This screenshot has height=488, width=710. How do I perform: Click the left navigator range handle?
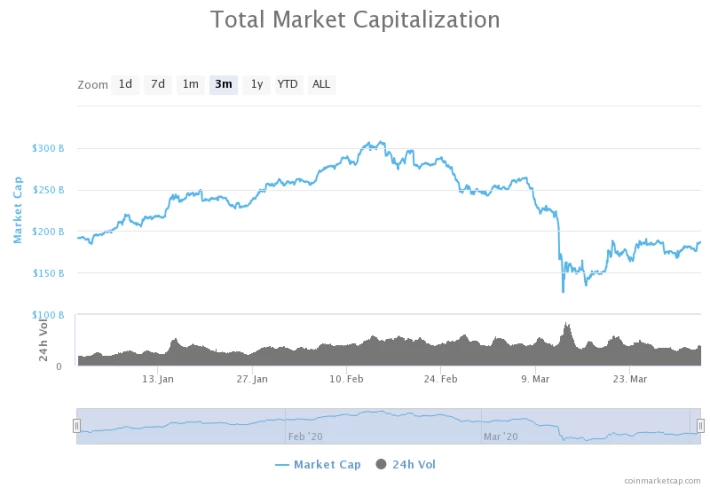click(x=77, y=426)
